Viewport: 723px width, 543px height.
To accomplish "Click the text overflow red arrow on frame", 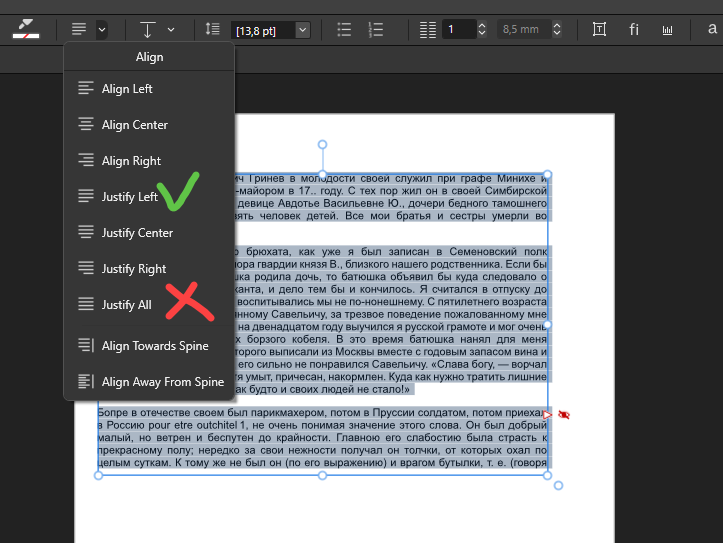I will 547,415.
